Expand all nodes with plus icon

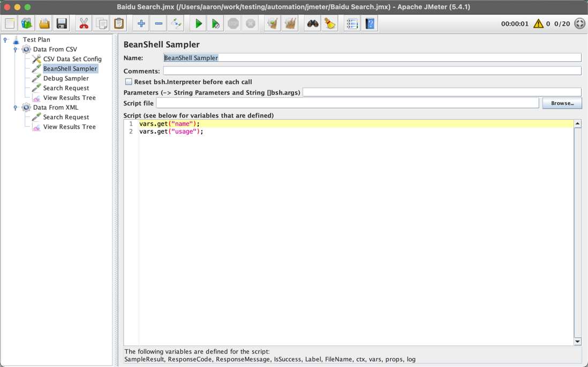click(141, 24)
